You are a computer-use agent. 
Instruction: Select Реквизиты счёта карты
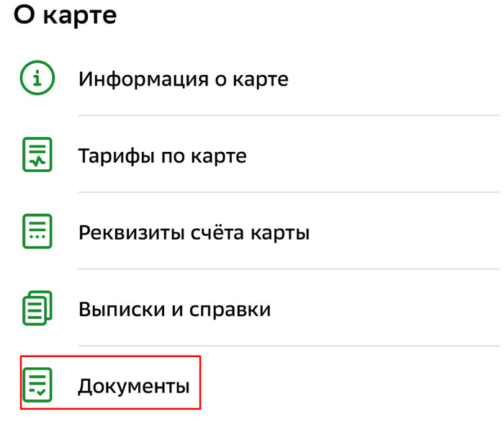(194, 233)
